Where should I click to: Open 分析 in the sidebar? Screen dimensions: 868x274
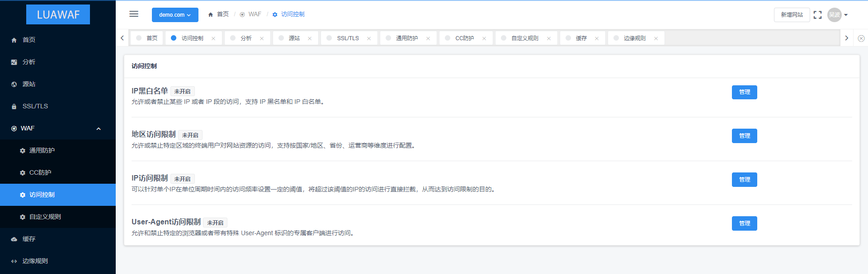[58, 62]
